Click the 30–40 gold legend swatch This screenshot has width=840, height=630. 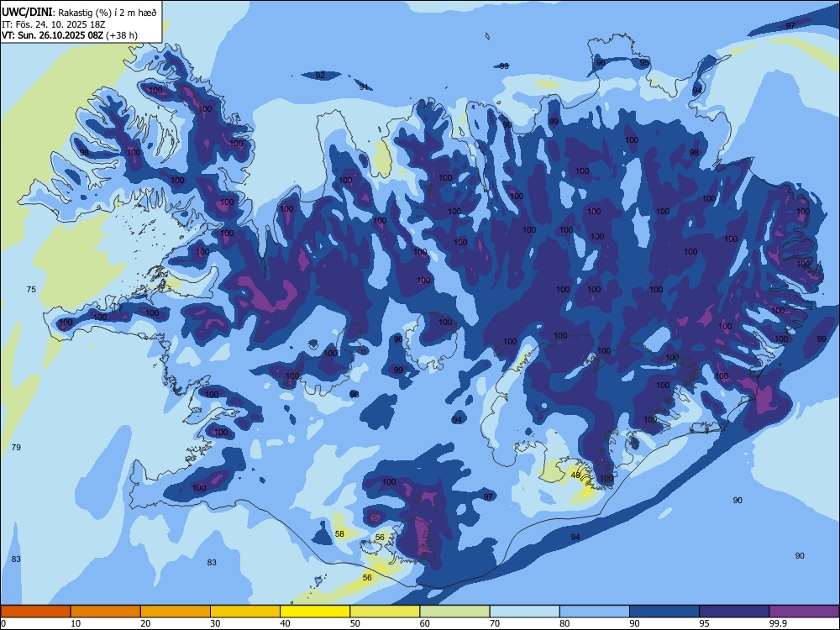(x=245, y=612)
